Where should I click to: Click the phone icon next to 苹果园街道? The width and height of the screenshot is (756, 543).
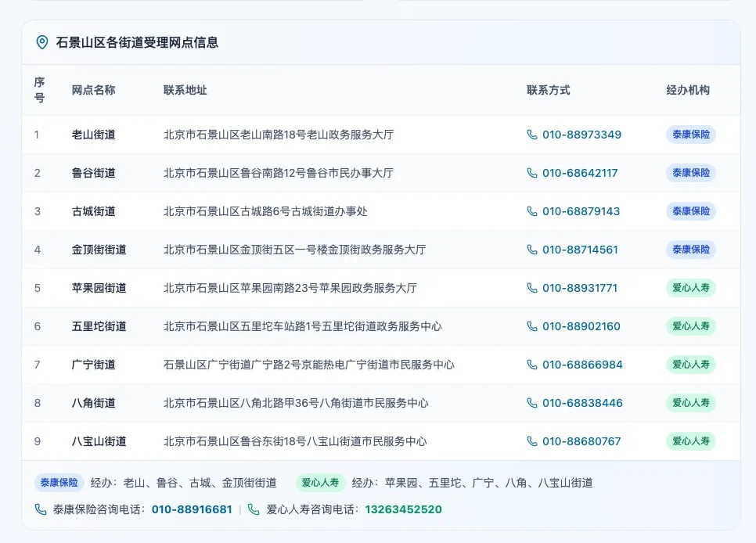pos(532,288)
